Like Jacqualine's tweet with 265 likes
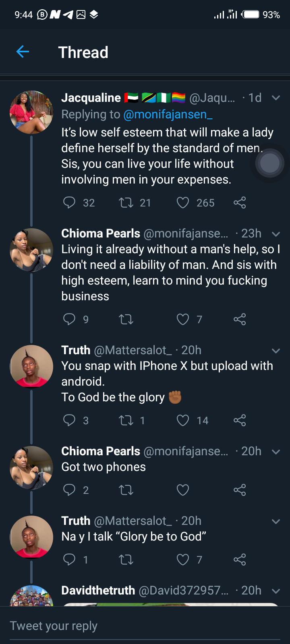Image resolution: width=290 pixels, height=644 pixels. coord(183,202)
